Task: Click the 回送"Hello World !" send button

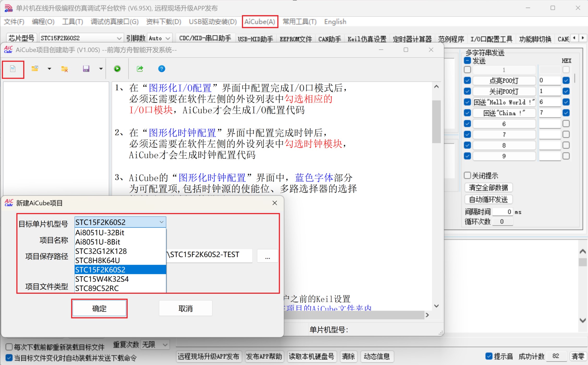Action: click(504, 102)
